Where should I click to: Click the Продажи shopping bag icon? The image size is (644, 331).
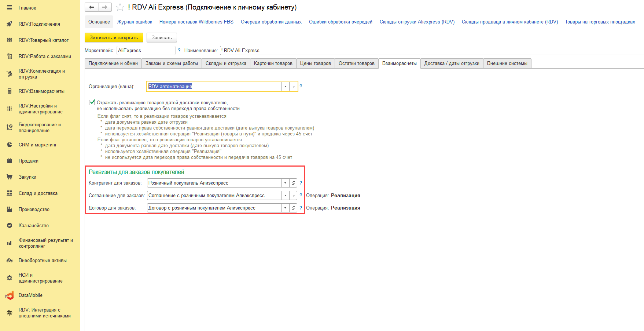[x=10, y=161]
